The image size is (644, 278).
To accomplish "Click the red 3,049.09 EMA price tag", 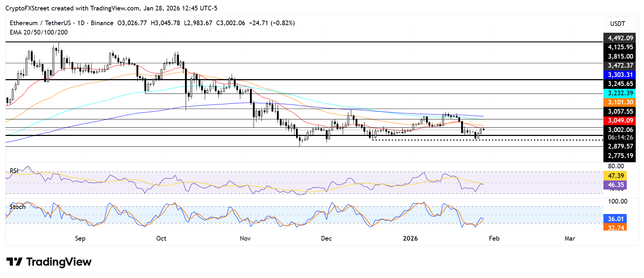I will pyautogui.click(x=620, y=121).
